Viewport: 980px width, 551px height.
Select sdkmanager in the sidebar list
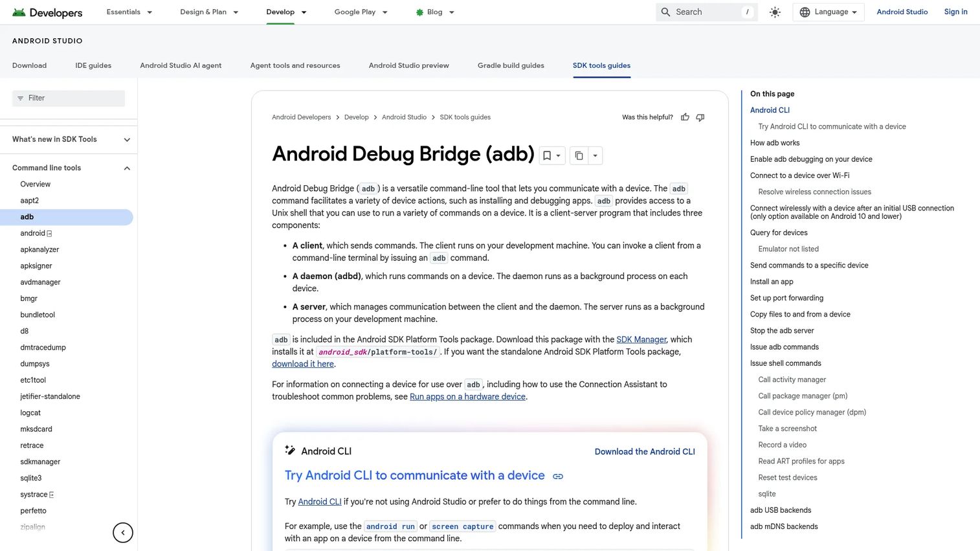(40, 462)
